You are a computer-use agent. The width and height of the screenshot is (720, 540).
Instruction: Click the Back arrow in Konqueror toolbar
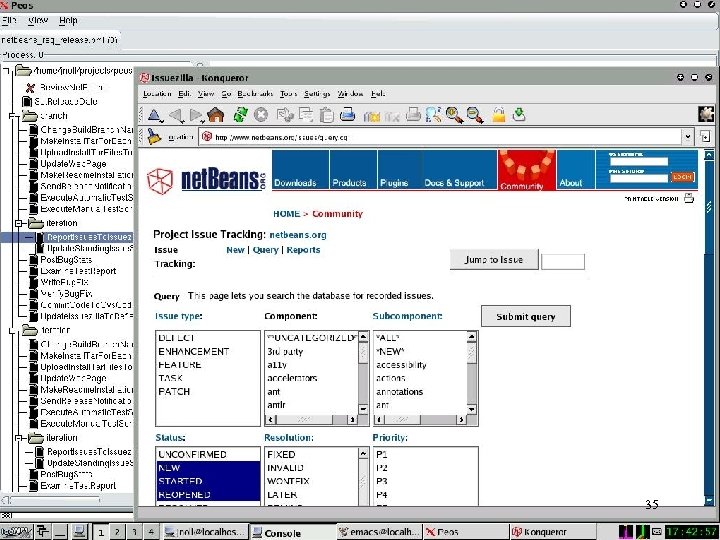[176, 115]
